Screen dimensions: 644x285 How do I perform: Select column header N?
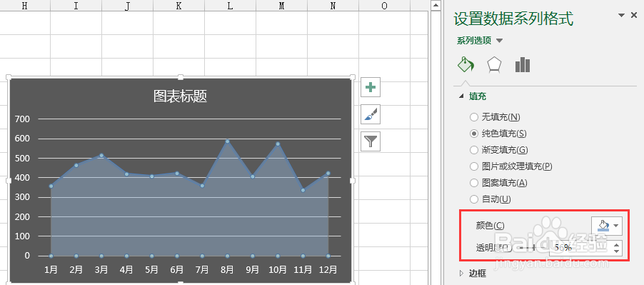point(333,5)
